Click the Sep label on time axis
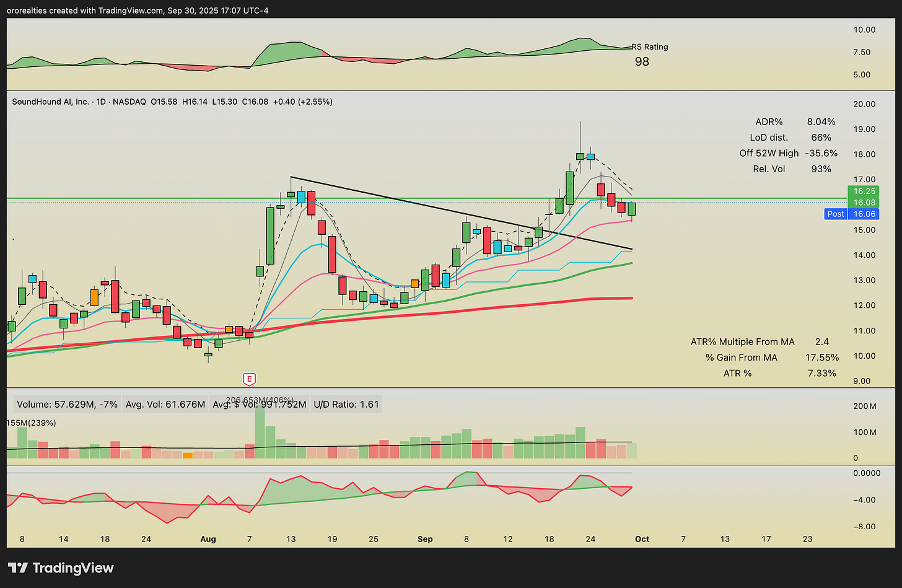Viewport: 902px width, 588px height. coord(425,539)
